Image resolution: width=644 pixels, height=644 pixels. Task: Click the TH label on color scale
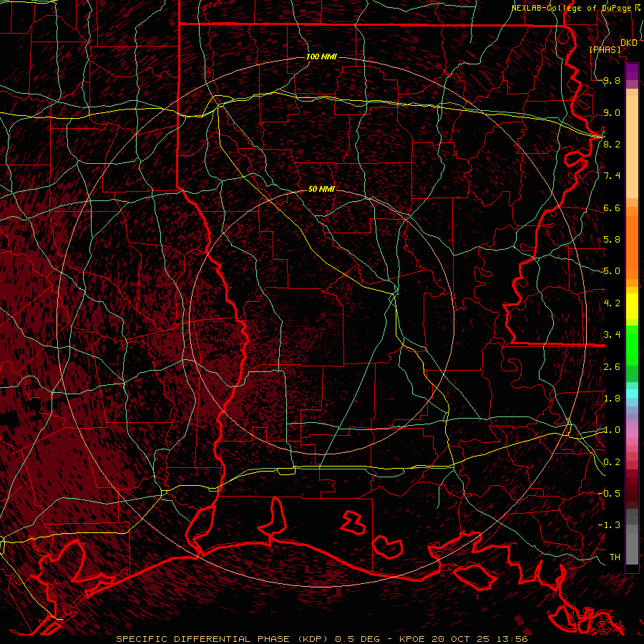615,557
